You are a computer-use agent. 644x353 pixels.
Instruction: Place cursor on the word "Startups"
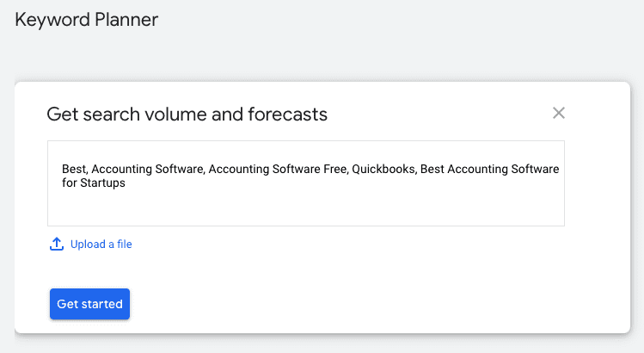click(103, 183)
